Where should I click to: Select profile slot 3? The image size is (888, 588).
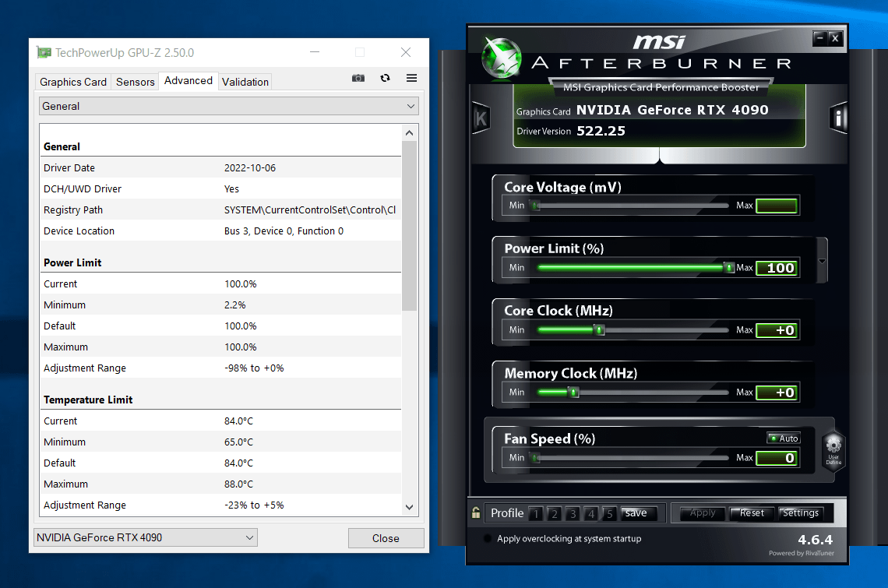click(x=573, y=513)
